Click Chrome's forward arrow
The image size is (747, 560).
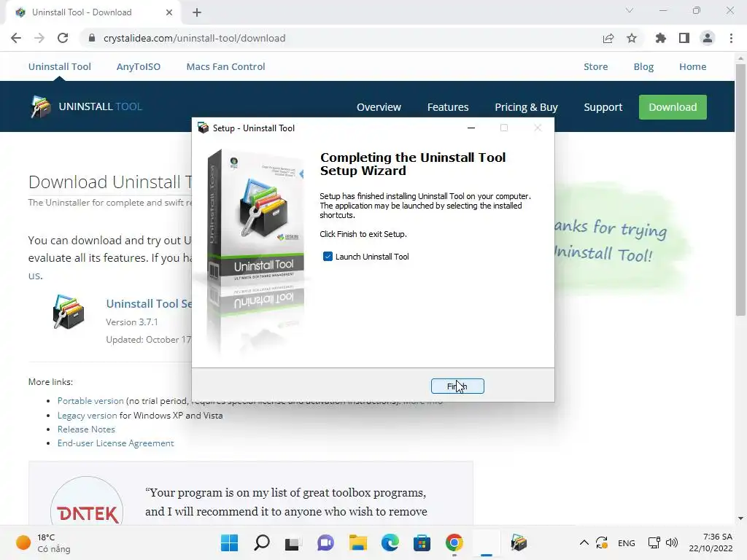tap(39, 38)
